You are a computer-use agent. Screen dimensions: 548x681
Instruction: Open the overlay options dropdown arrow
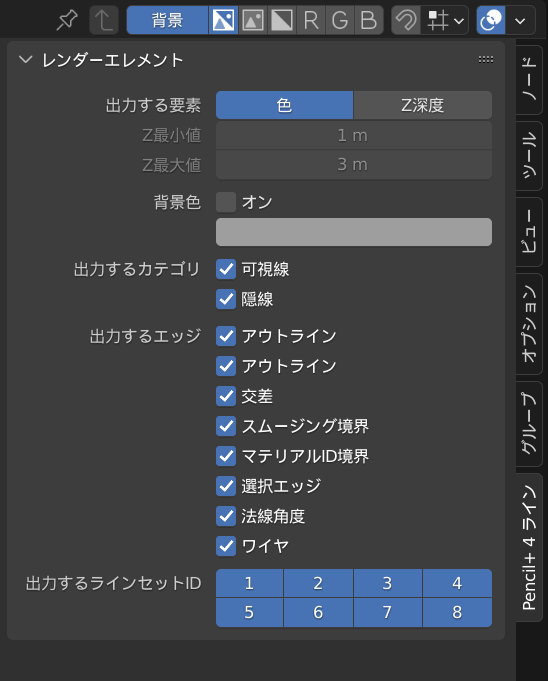click(x=520, y=20)
